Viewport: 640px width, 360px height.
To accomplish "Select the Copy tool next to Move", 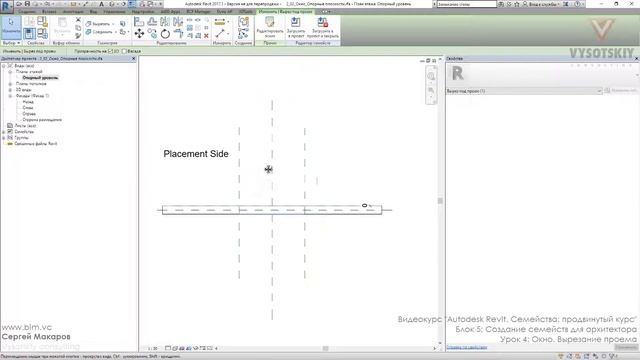I will point(152,33).
